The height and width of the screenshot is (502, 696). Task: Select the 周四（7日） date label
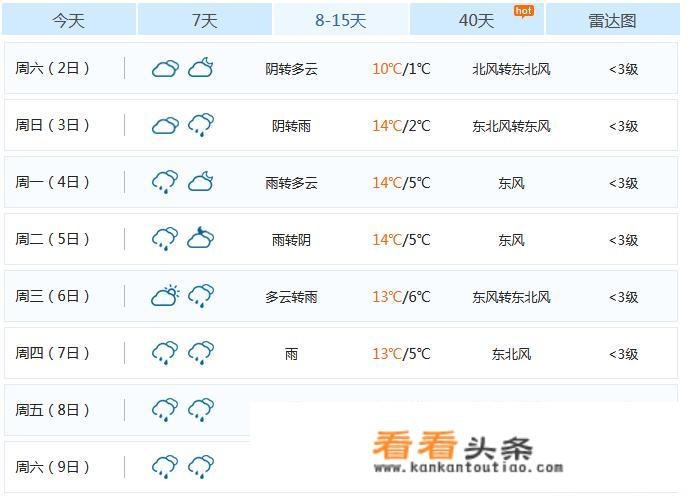click(x=52, y=353)
